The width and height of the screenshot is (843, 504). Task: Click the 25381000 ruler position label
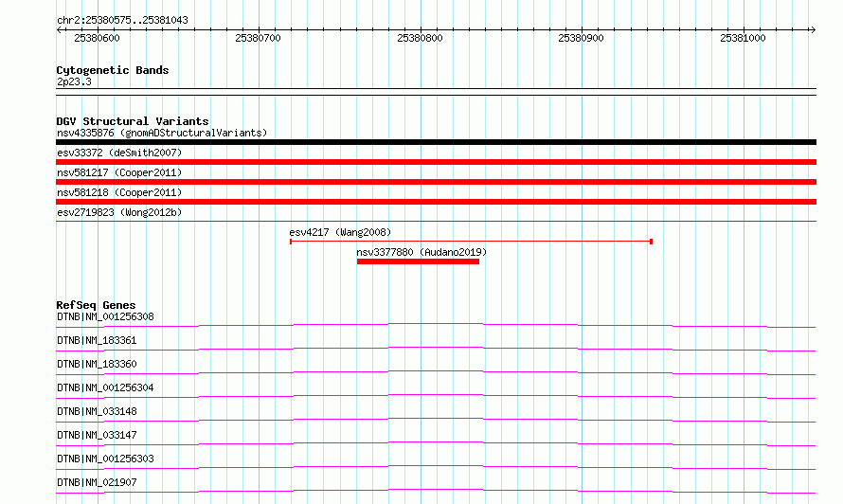743,38
